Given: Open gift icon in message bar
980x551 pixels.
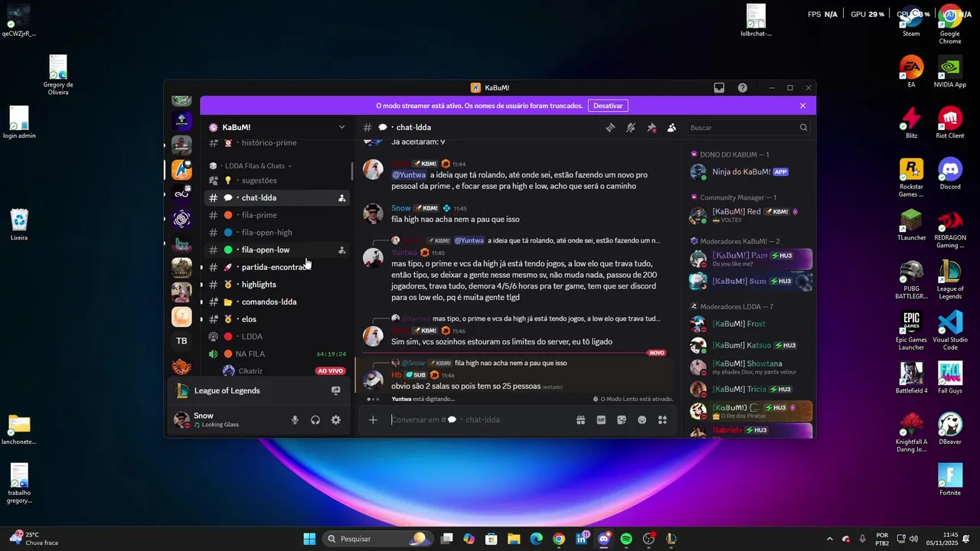Looking at the screenshot, I should click(581, 419).
